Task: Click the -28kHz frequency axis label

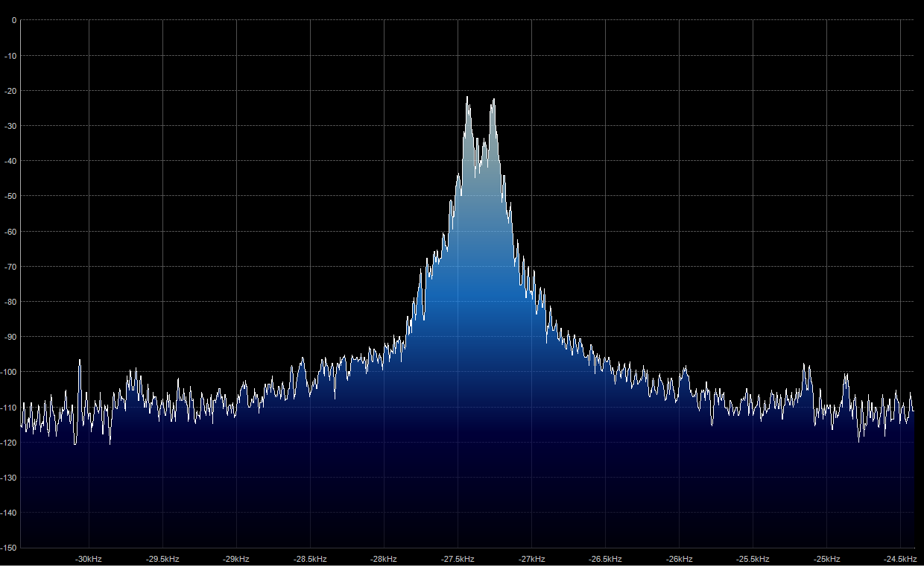Action: (384, 559)
